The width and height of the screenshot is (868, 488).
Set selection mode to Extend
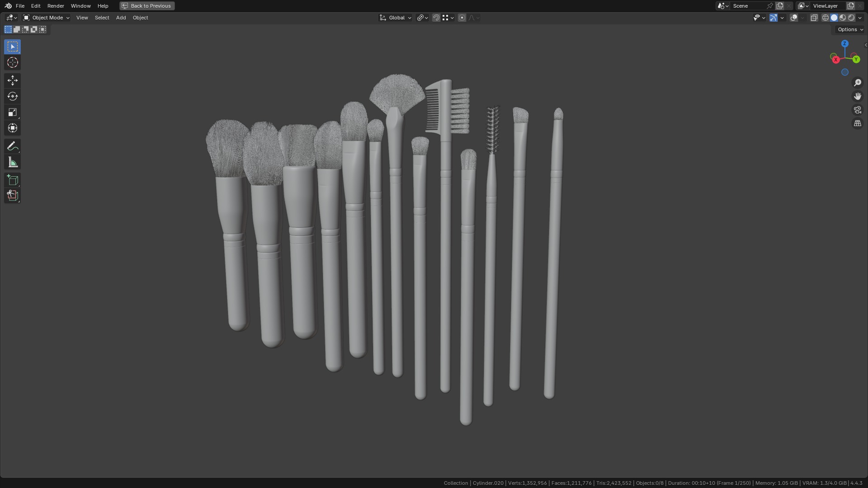point(17,29)
